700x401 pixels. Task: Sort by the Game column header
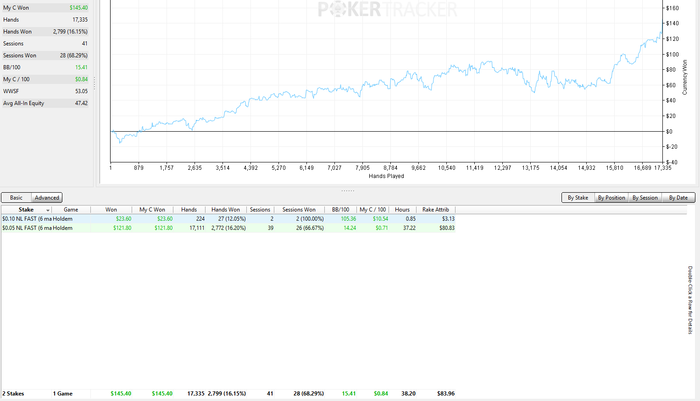(x=71, y=209)
